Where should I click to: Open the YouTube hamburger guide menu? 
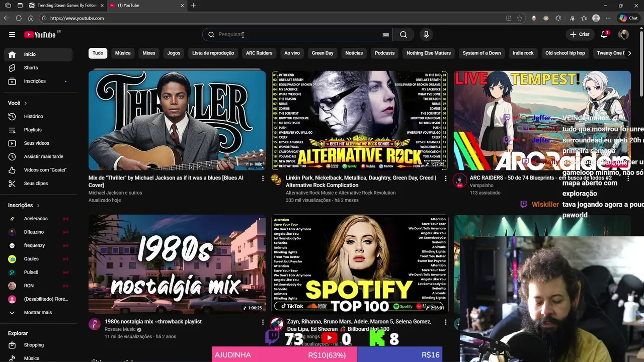click(12, 35)
